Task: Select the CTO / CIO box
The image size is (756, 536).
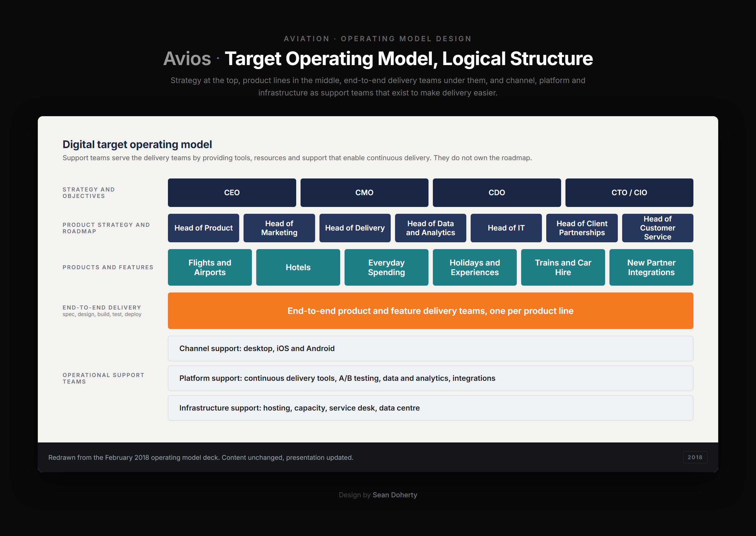Action: 629,193
